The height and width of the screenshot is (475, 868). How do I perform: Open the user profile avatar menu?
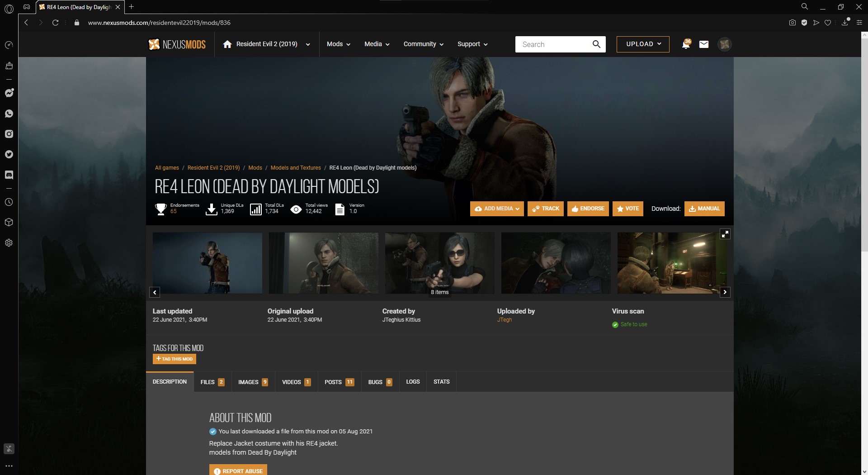(x=725, y=44)
